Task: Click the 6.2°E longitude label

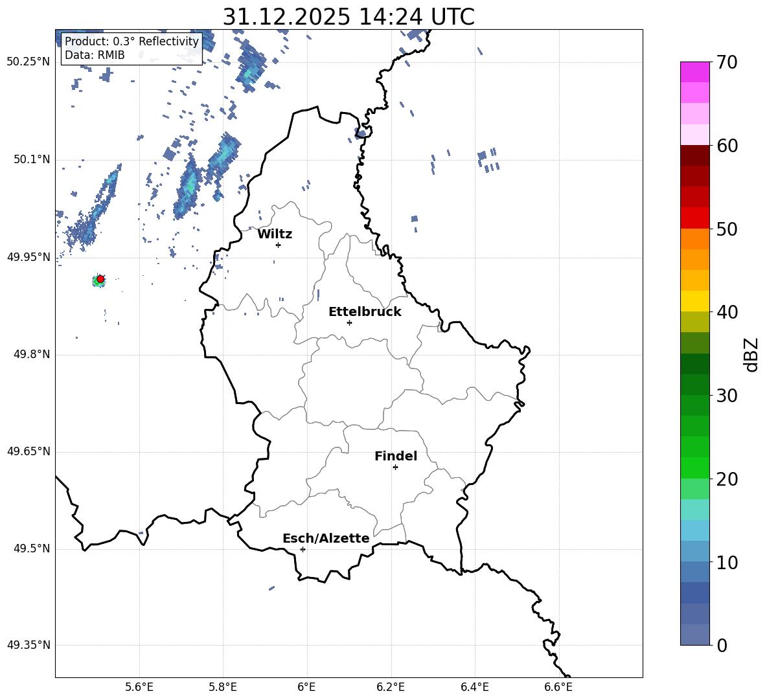Action: click(x=391, y=687)
